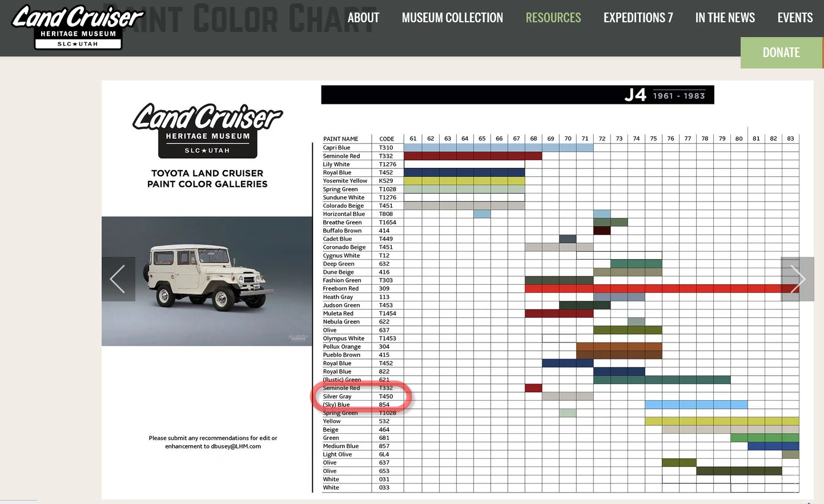
Task: Click 'Cadet Blue' paint name
Action: point(337,239)
